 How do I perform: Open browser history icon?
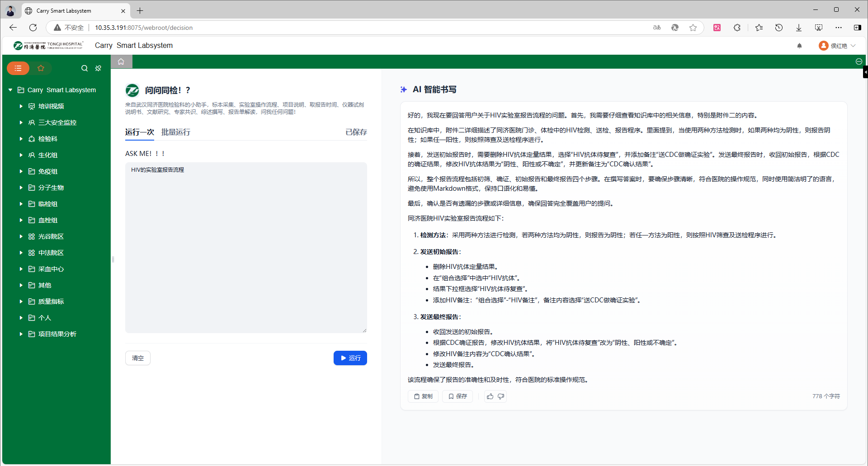tap(779, 28)
